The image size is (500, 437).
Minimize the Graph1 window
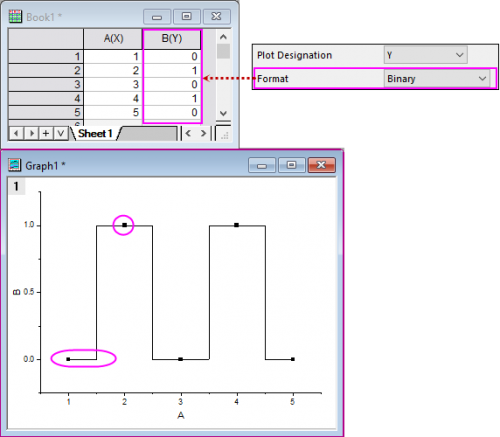(262, 165)
